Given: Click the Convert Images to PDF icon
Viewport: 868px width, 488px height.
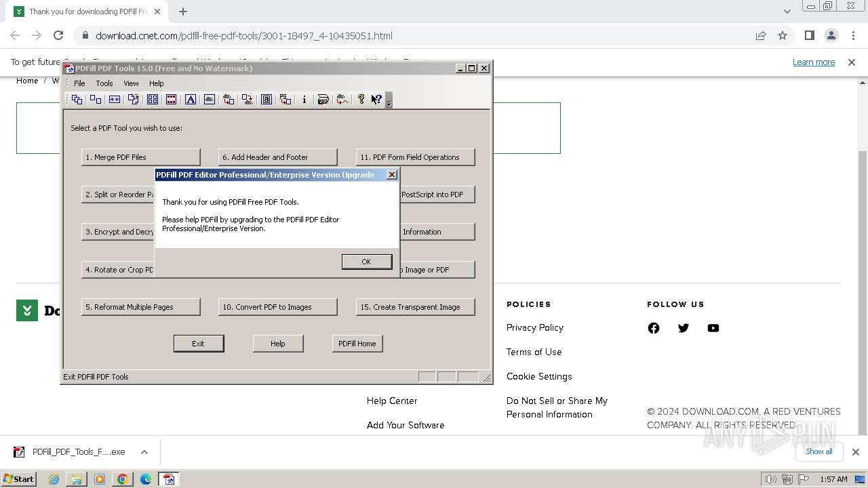Looking at the screenshot, I should (229, 100).
